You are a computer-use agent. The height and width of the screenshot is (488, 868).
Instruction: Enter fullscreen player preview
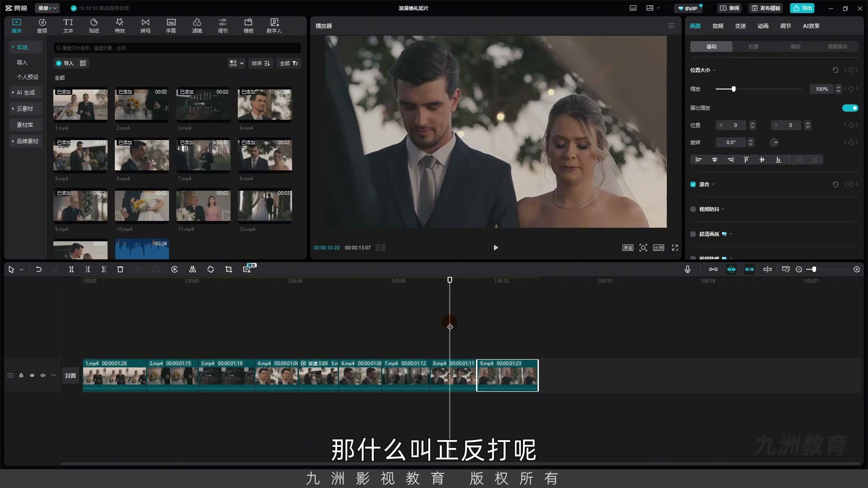pos(675,248)
